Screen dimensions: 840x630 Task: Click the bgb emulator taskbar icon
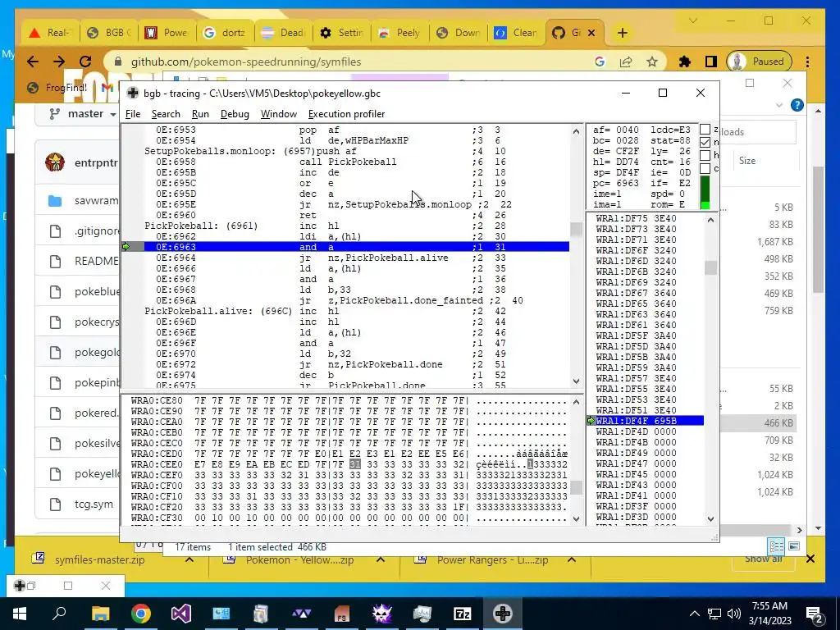(x=503, y=614)
